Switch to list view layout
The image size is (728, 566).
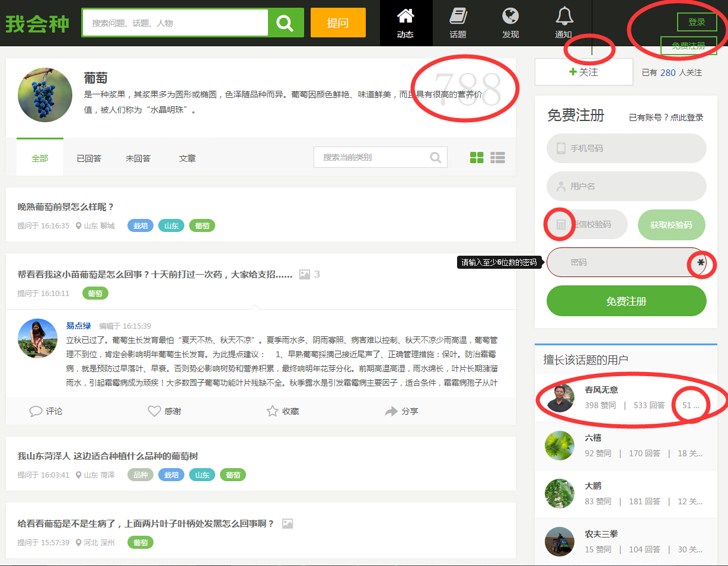point(497,158)
